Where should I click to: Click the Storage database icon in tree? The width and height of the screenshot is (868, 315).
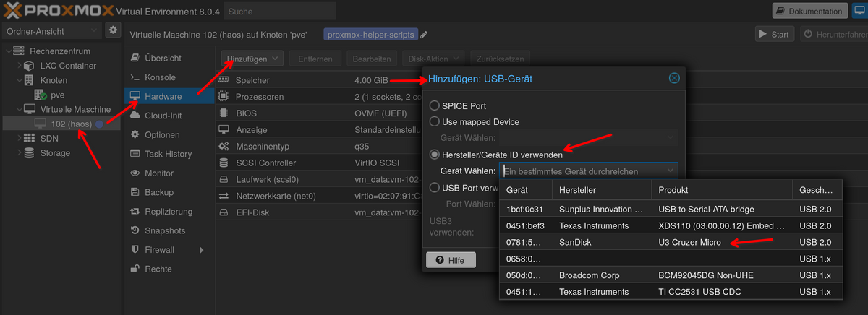tap(29, 153)
